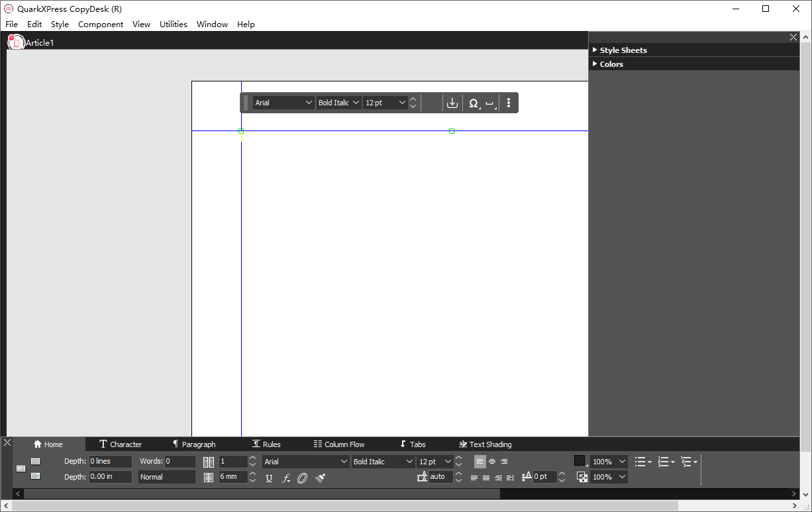Viewport: 812px width, 512px height.
Task: Open the Omega special characters menu
Action: tap(474, 103)
